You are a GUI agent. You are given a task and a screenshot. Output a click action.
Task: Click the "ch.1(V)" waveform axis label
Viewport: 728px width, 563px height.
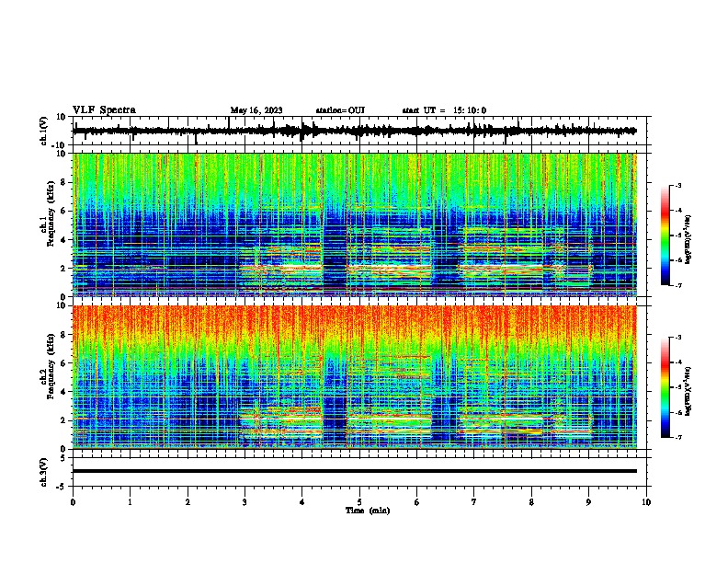click(44, 131)
